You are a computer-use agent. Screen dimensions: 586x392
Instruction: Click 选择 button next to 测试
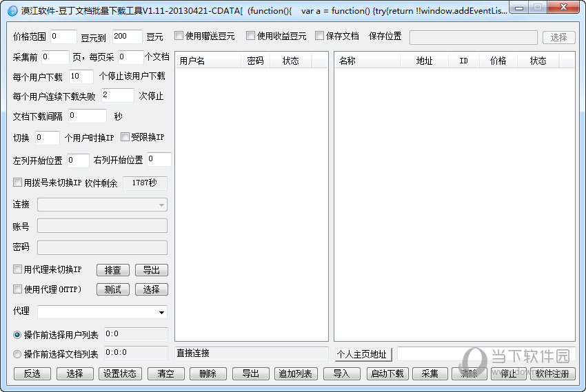click(152, 289)
